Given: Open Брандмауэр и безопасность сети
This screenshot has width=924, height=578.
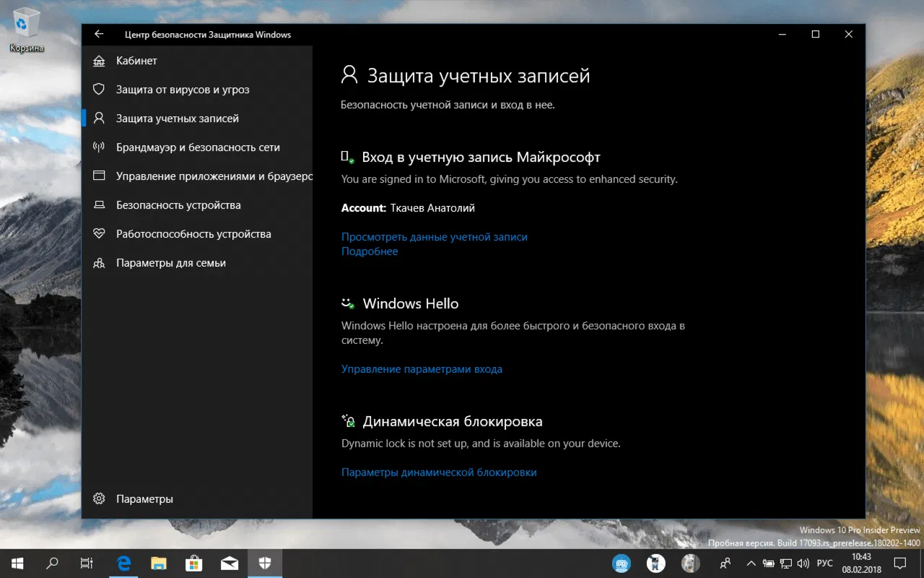Looking at the screenshot, I should [197, 147].
